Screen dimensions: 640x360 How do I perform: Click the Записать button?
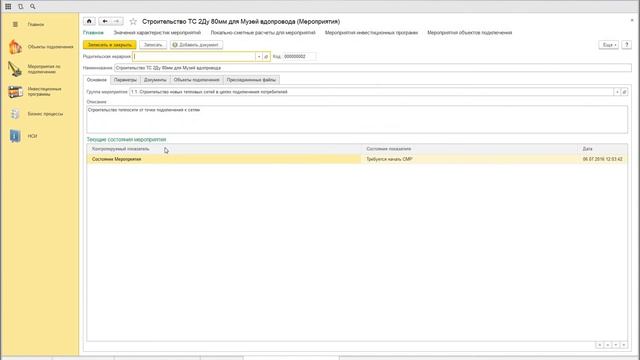153,45
